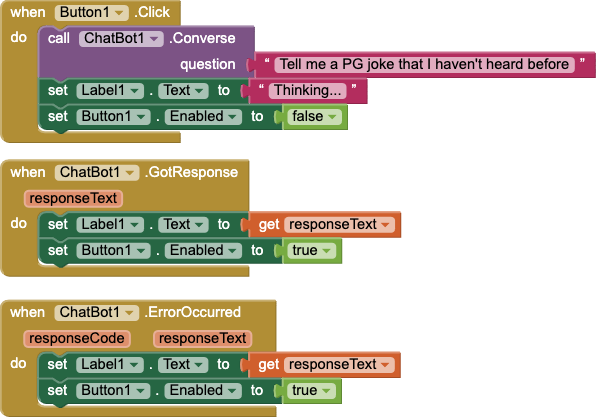596x417 pixels.
Task: Click the 'question' argument label
Action: (x=208, y=65)
